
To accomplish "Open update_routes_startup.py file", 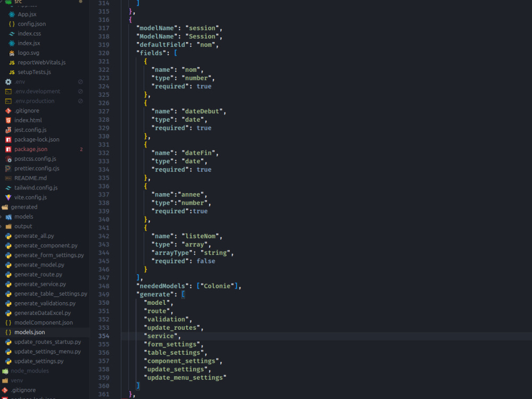I will pos(47,342).
